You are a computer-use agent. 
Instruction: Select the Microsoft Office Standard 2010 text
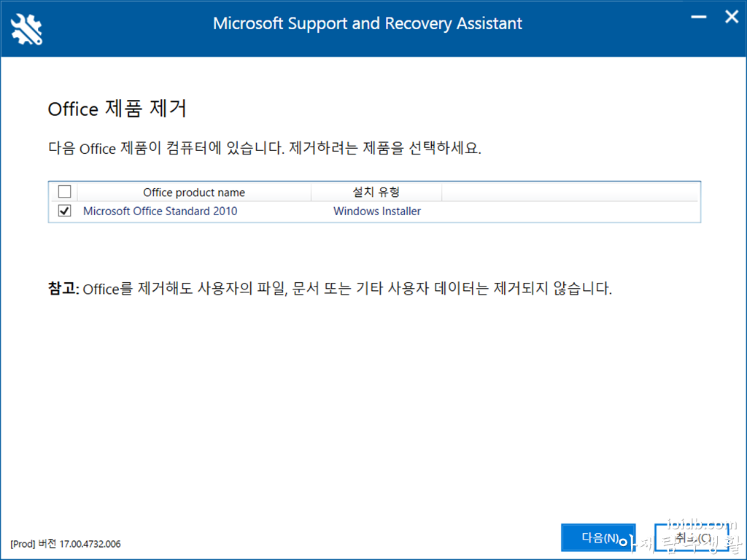[x=160, y=211]
